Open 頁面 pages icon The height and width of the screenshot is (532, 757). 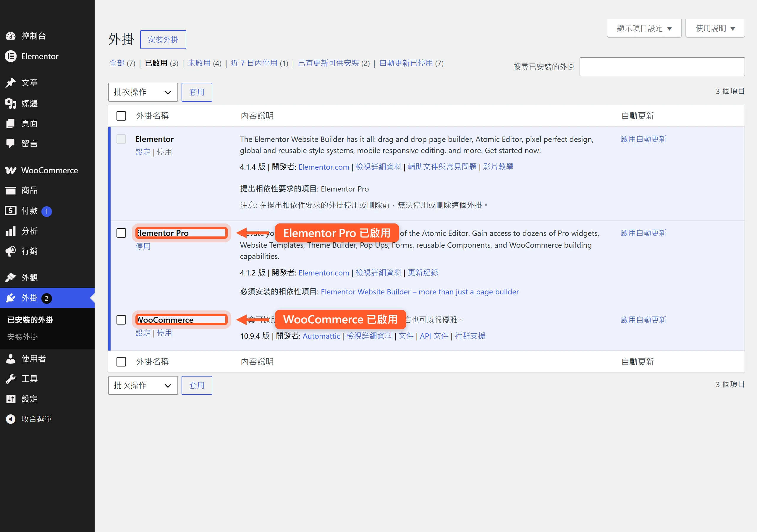tap(11, 123)
